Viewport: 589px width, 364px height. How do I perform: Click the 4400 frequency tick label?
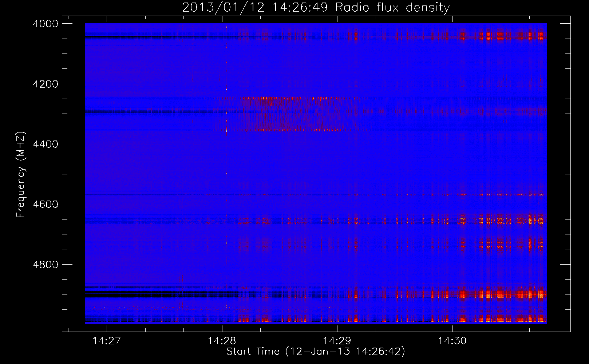tap(46, 144)
